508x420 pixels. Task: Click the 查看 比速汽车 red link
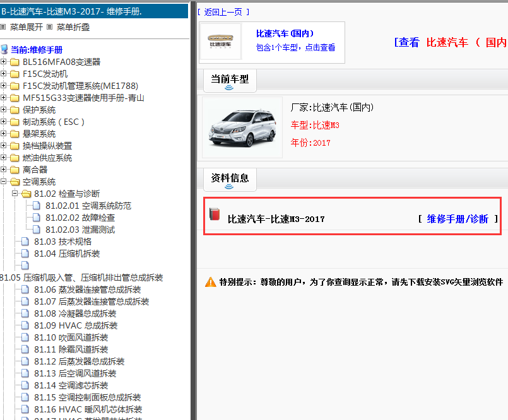pos(451,42)
